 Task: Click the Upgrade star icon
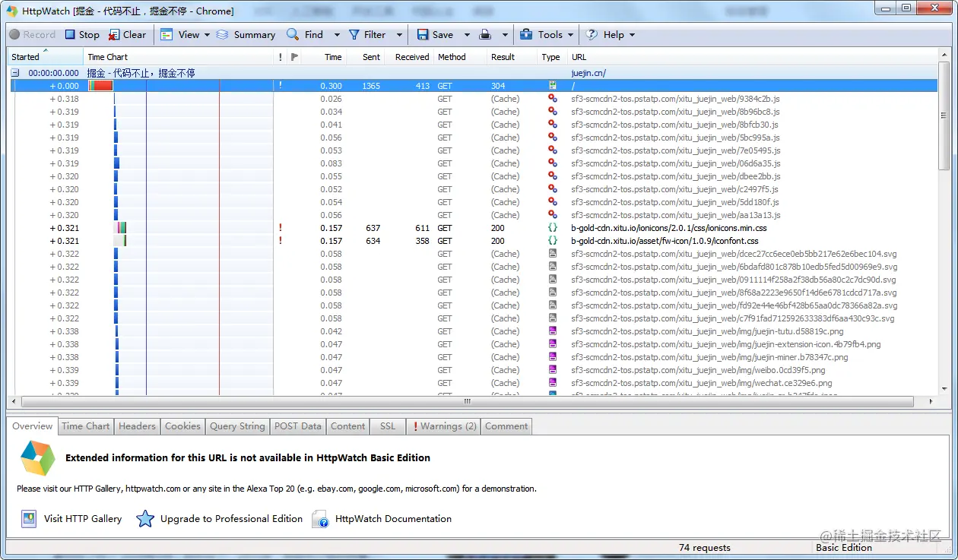(x=145, y=519)
